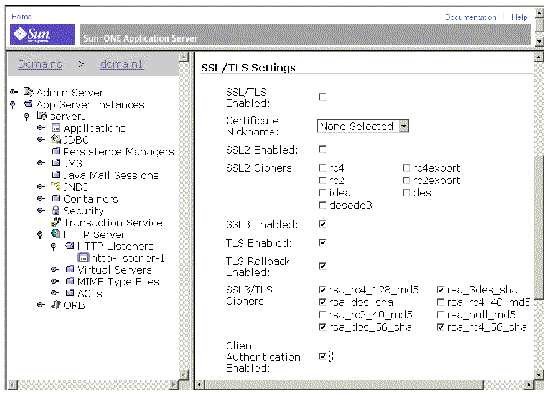The width and height of the screenshot is (549, 396).
Task: Open the Help link
Action: pyautogui.click(x=519, y=17)
